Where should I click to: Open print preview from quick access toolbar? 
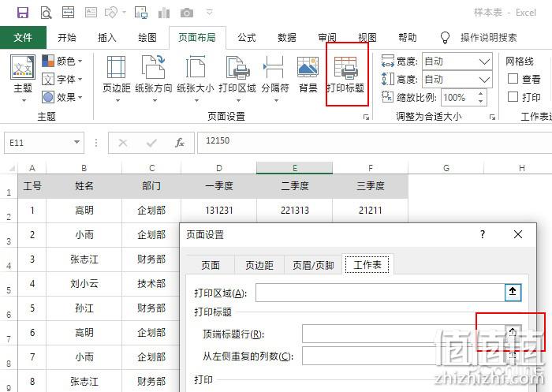(46, 13)
